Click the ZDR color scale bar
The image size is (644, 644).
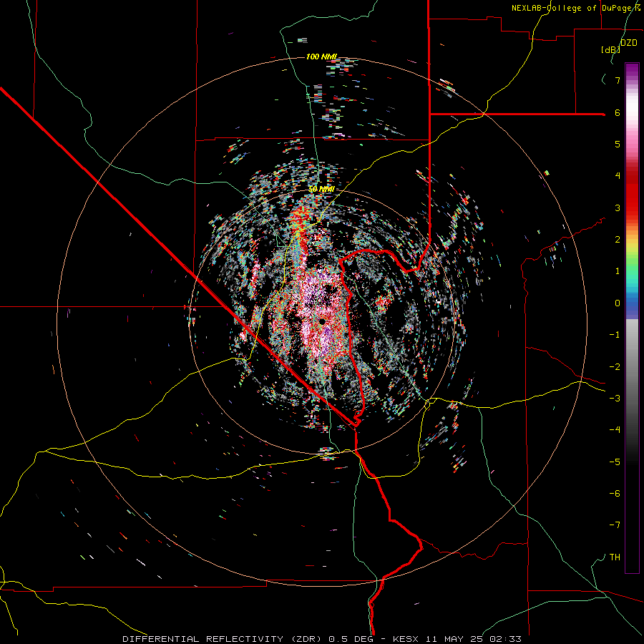point(632,318)
